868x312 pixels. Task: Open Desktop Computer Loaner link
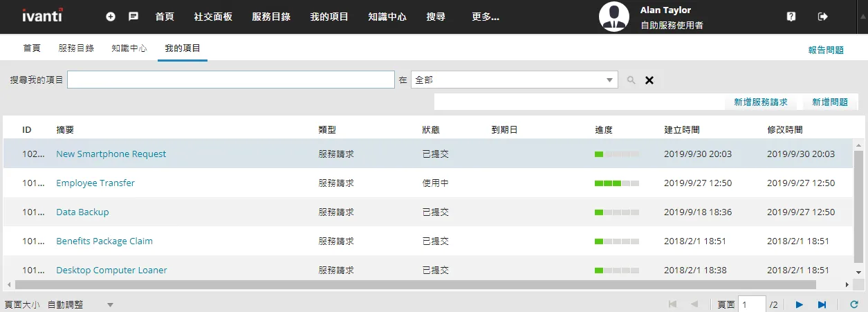tap(111, 270)
